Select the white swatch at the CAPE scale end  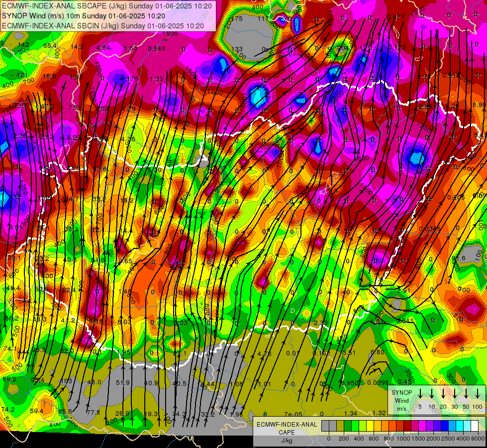[475, 426]
